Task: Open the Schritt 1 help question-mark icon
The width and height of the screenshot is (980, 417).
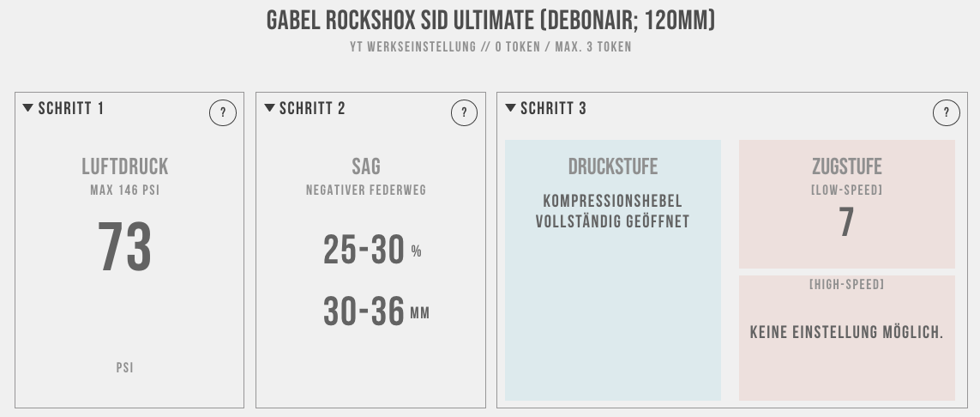Action: (223, 113)
